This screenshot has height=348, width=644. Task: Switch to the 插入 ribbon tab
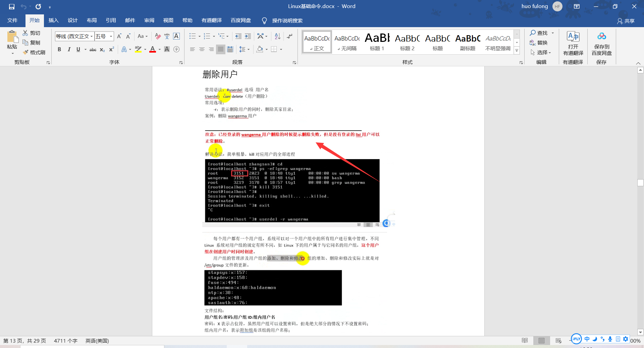(53, 20)
